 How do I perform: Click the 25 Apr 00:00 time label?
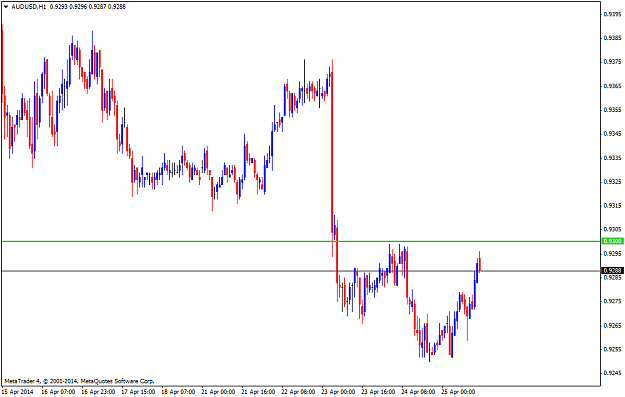458,392
